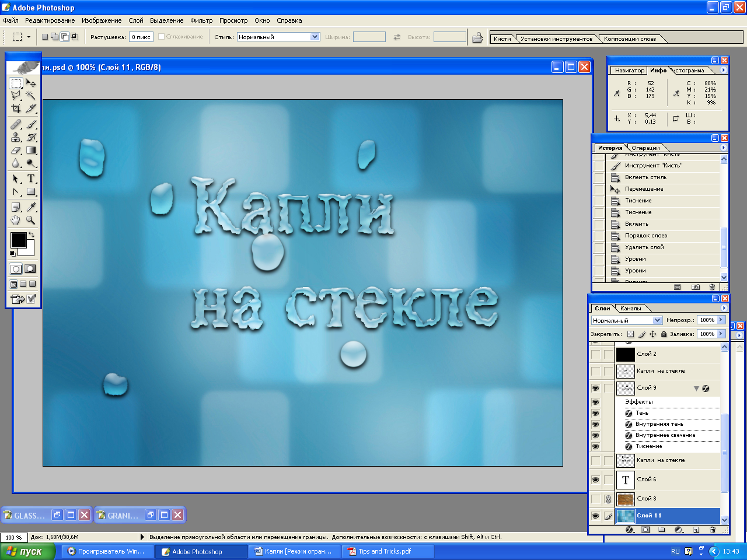Hide layer Слой 9 with eye icon
Viewport: 747px width, 560px height.
click(x=595, y=388)
